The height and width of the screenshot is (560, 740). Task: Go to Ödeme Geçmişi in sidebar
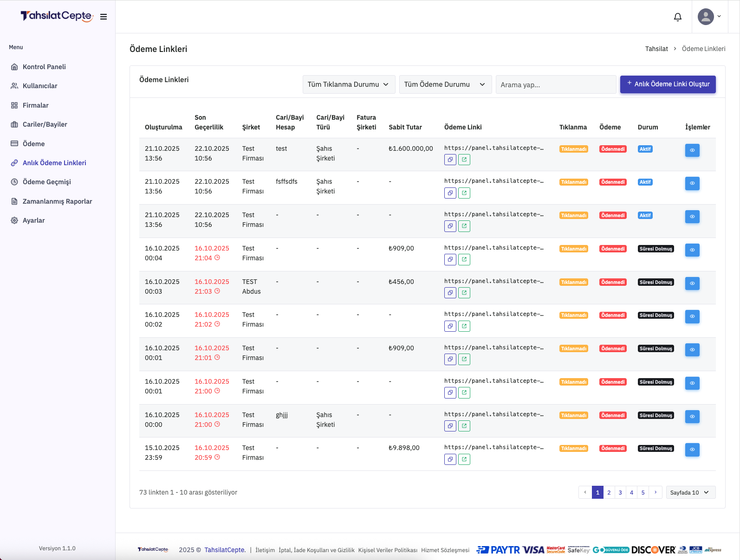point(46,182)
